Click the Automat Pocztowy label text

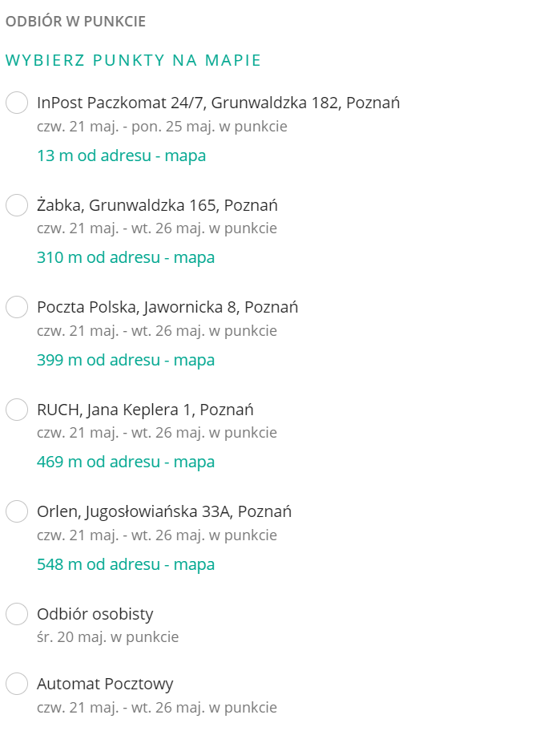click(x=105, y=684)
